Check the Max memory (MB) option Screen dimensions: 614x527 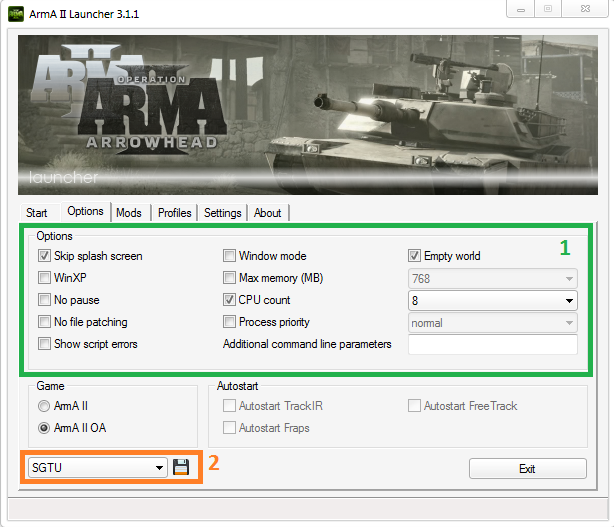click(x=229, y=278)
